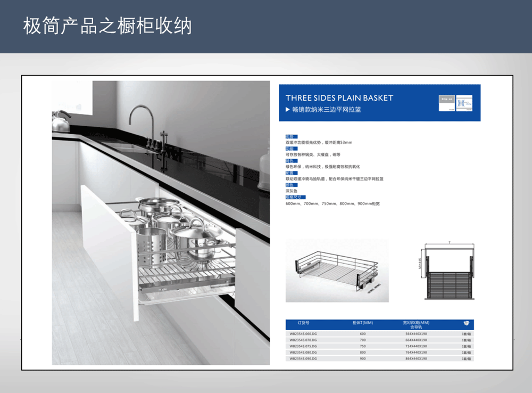The width and height of the screenshot is (532, 393).
Task: Click 1套/箱 in the WB2354S.060.DG row
Action: (466, 334)
